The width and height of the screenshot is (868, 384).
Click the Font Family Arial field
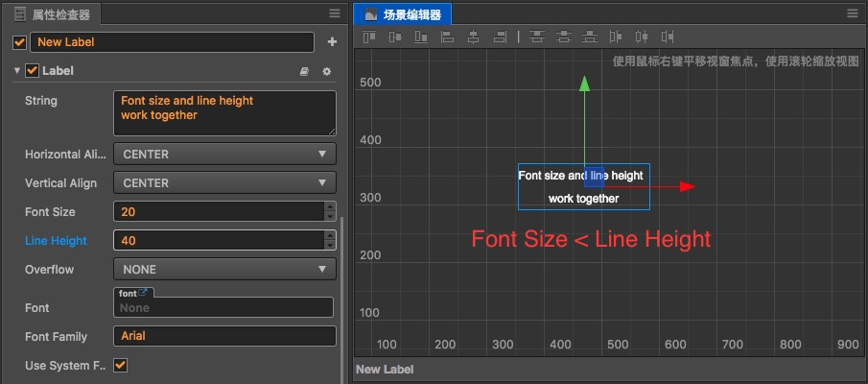click(x=224, y=336)
